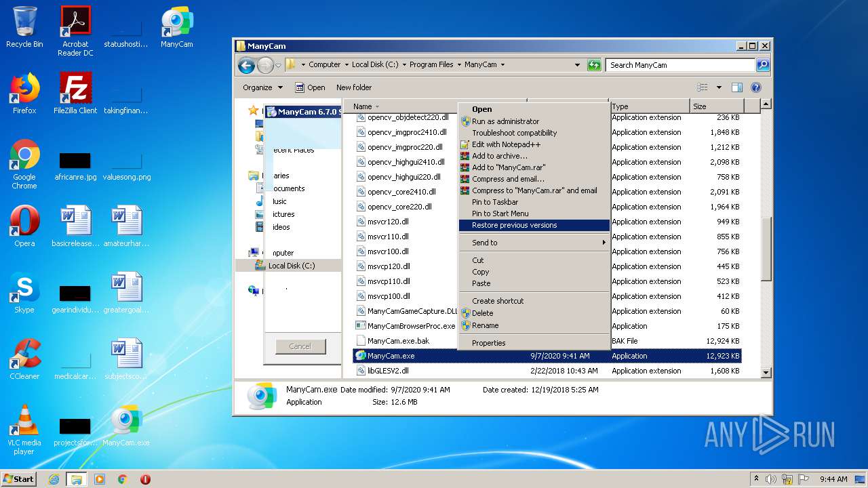Launch VLC media player from desktop
This screenshot has height=488, width=868.
(x=24, y=430)
